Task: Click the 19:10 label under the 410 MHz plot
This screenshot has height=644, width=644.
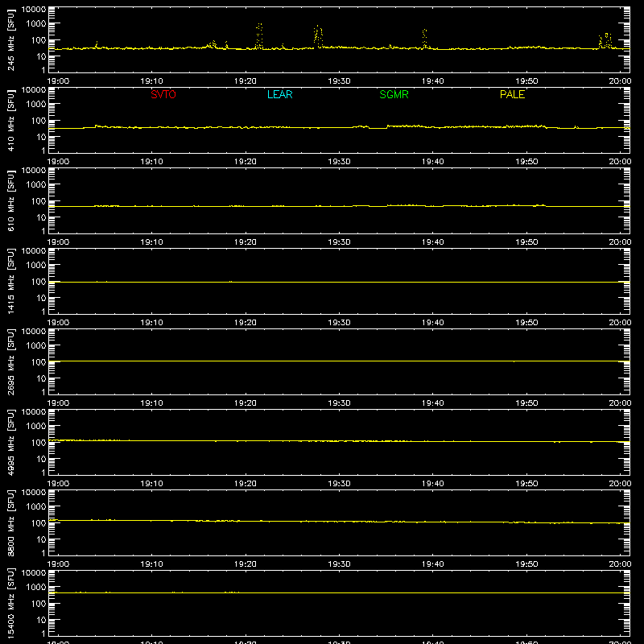Action: pos(152,162)
